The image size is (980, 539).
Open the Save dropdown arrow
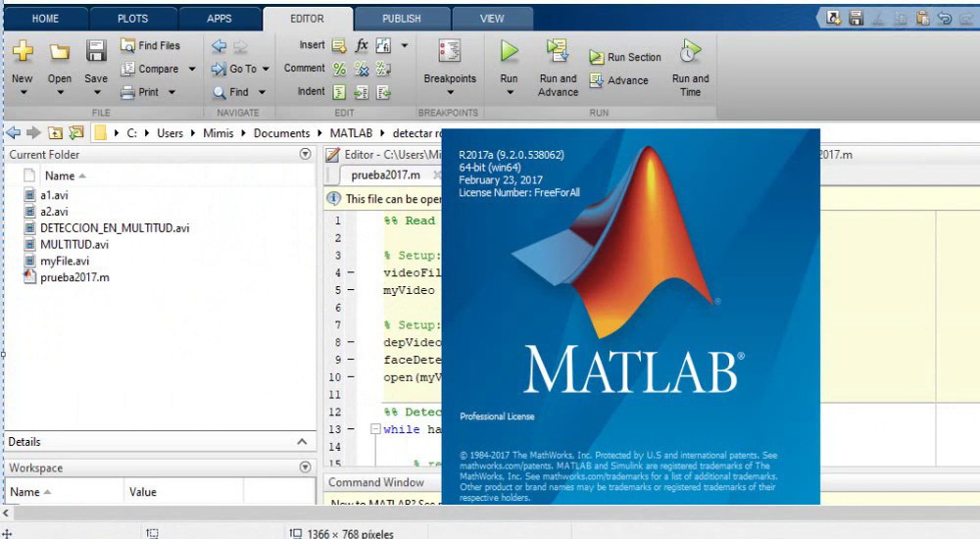97,93
